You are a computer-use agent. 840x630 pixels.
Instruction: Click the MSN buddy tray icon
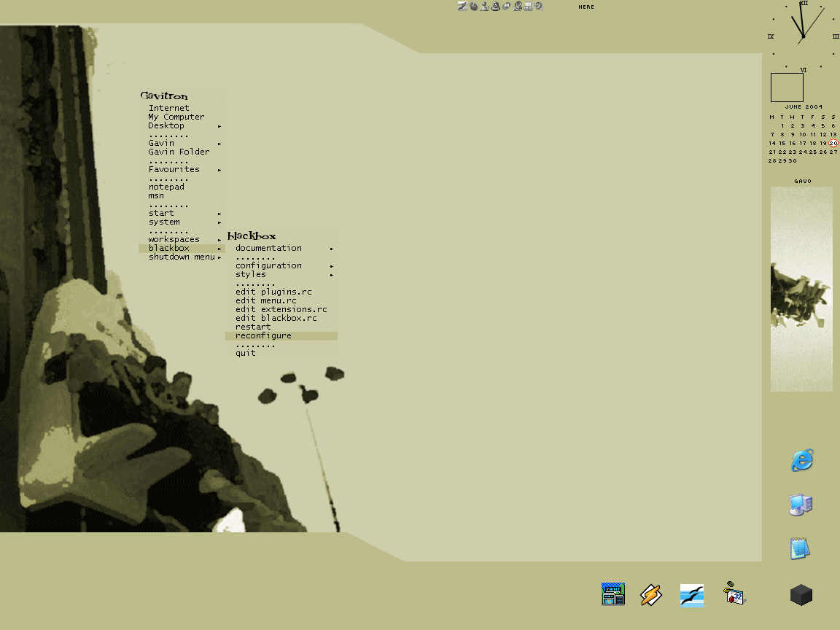click(x=483, y=7)
